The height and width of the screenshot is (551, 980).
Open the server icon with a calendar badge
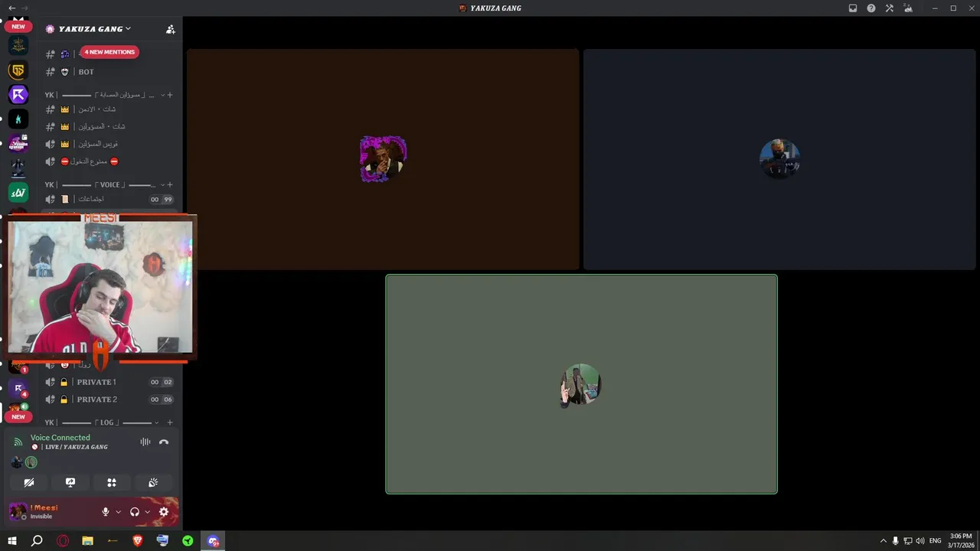coord(18,143)
